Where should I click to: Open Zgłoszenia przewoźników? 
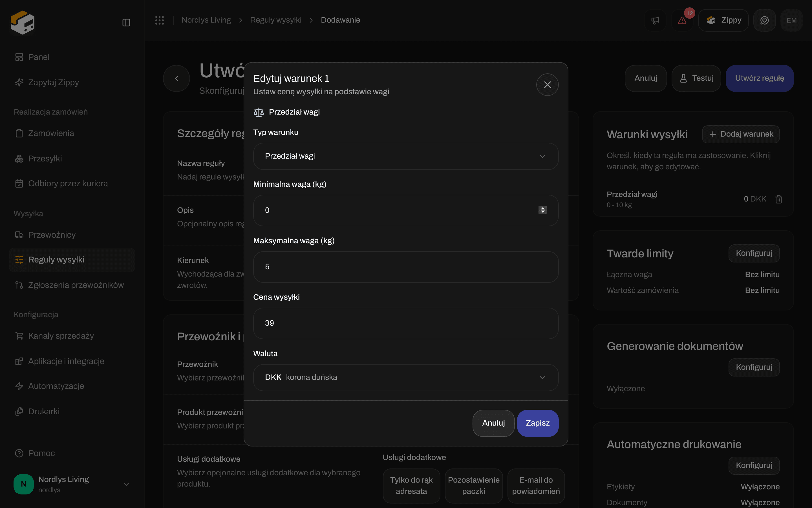(x=72, y=285)
